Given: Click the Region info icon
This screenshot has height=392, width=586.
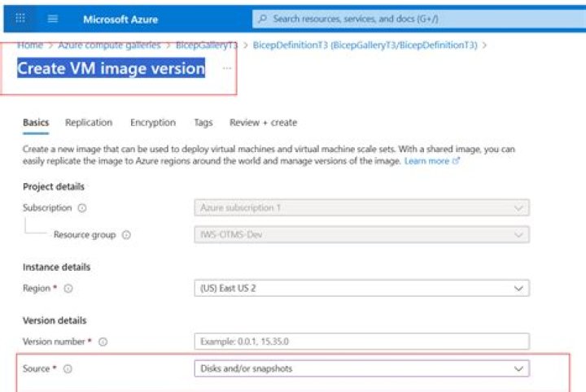Looking at the screenshot, I should coord(68,289).
